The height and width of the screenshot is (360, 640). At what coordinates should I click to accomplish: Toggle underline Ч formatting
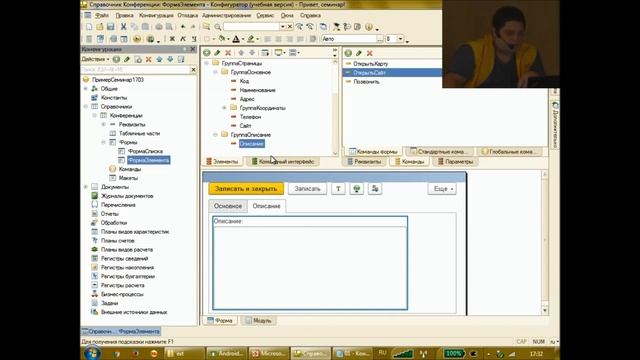coord(193,39)
